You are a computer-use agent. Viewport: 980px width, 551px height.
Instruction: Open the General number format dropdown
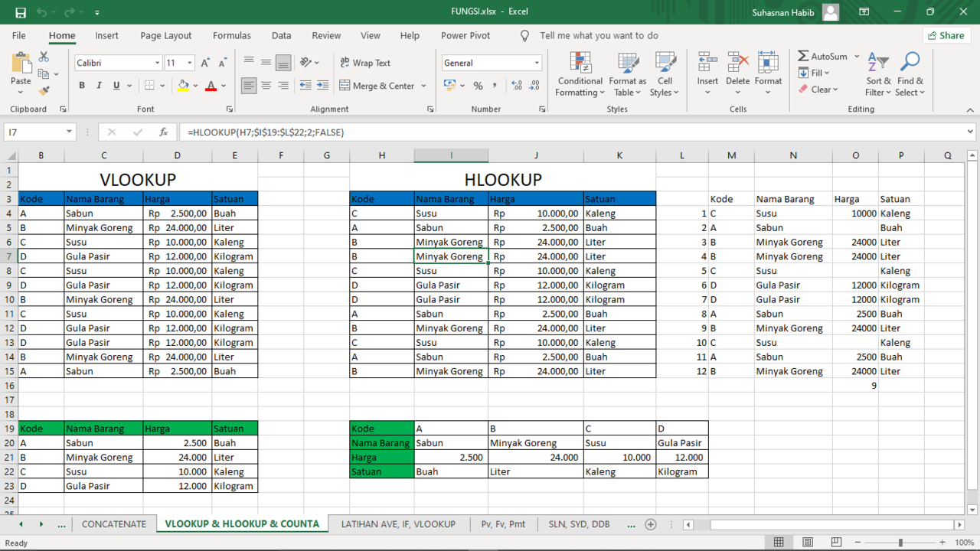537,63
